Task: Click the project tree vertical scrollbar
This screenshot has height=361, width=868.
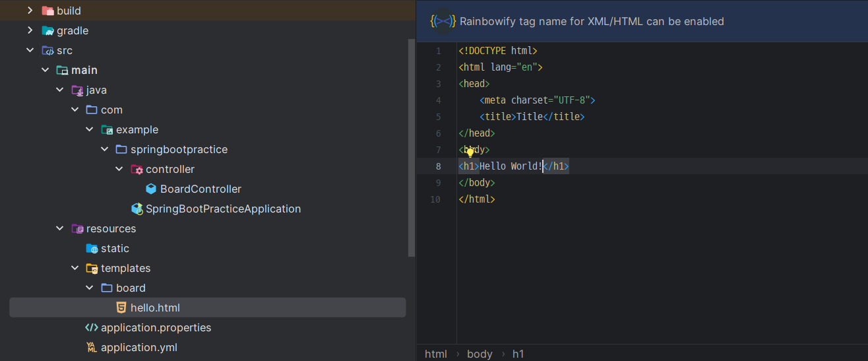Action: [x=412, y=148]
